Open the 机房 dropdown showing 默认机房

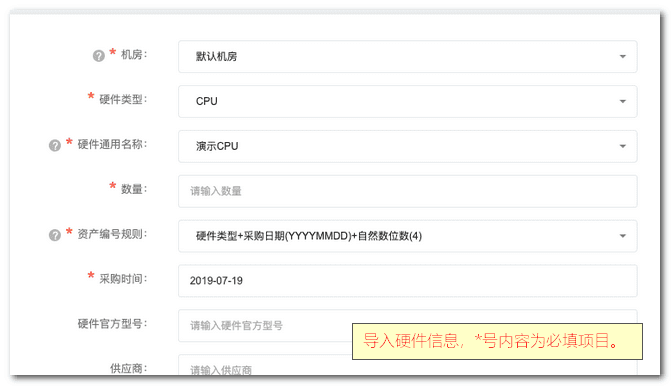[x=407, y=56]
